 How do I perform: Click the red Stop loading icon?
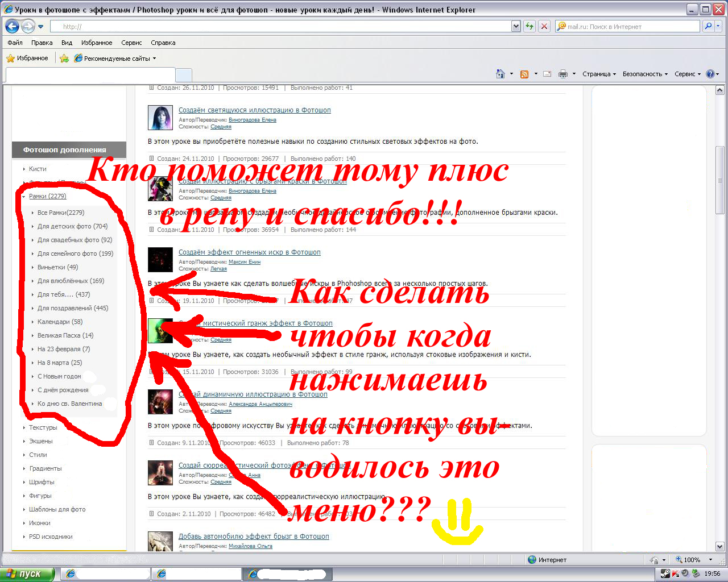click(544, 26)
